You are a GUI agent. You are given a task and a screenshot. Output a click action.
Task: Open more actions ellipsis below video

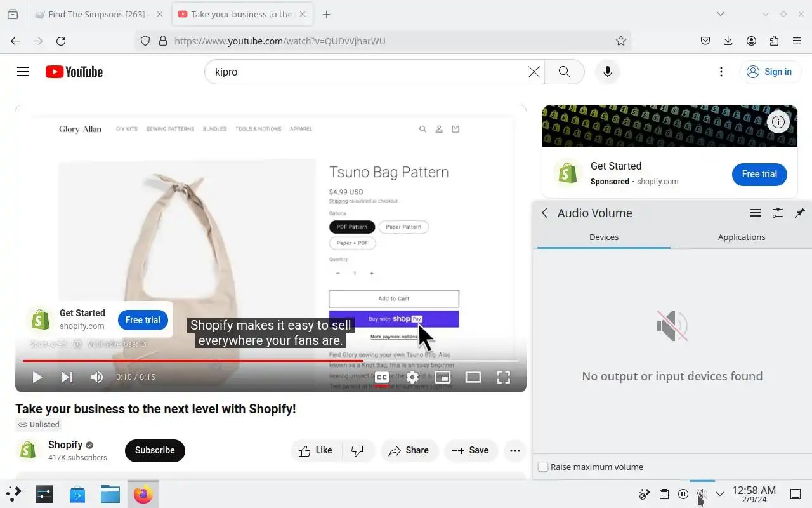[515, 450]
